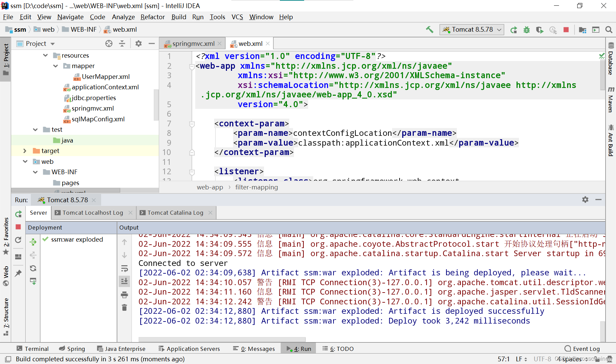Viewport: 616px width, 364px height.
Task: Click the Deploy All icon in Deployment pane
Action: click(33, 242)
